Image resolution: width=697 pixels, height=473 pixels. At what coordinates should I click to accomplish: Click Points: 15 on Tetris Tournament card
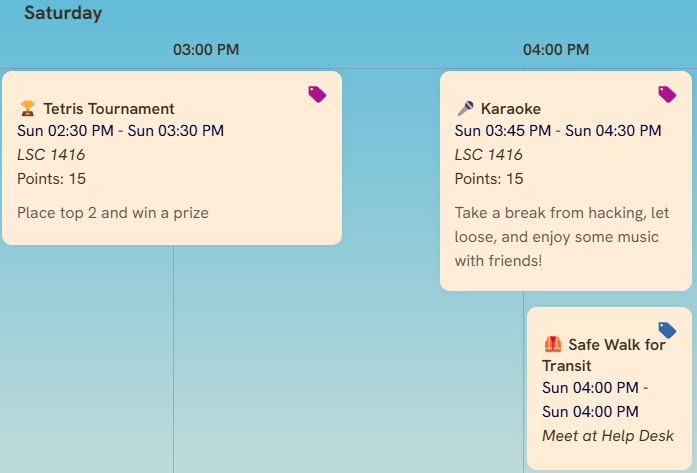(52, 179)
